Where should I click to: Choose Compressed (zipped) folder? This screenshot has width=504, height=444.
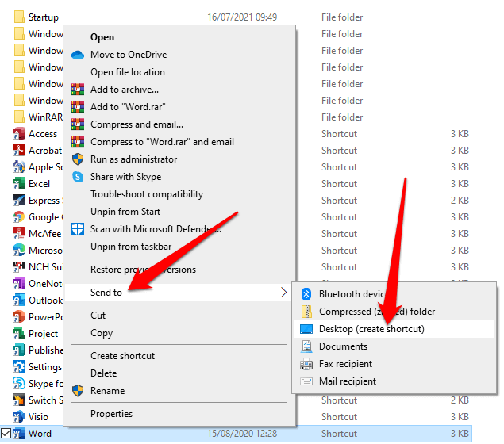click(x=376, y=312)
